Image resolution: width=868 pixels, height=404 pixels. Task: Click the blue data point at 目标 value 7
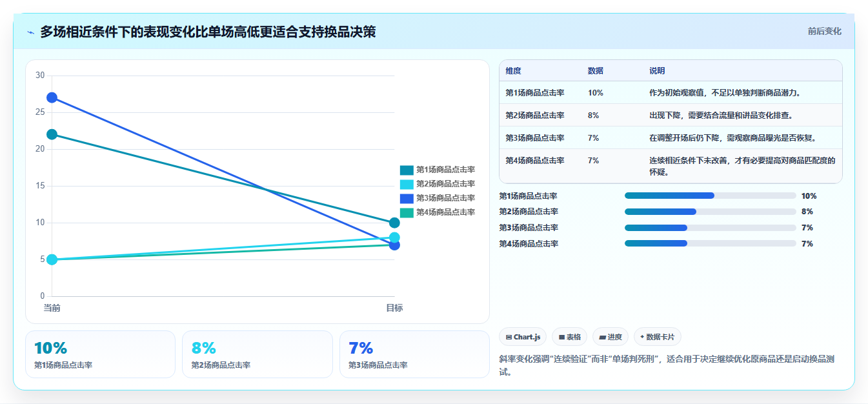pos(394,245)
